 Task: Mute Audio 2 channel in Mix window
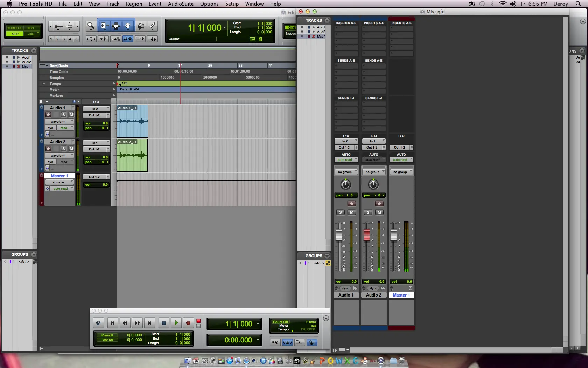click(379, 212)
